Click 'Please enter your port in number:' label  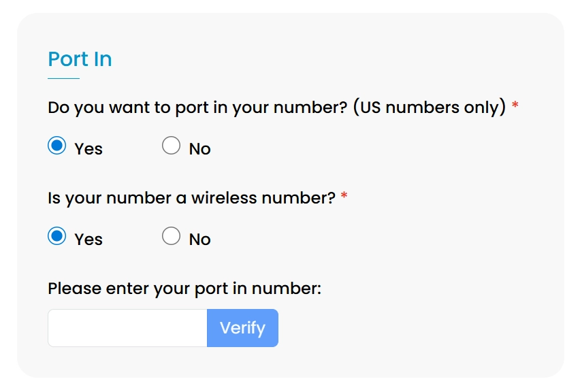(184, 289)
